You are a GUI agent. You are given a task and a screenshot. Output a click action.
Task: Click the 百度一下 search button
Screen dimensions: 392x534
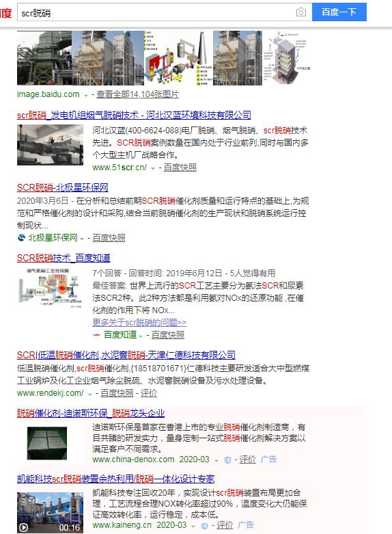coord(339,12)
